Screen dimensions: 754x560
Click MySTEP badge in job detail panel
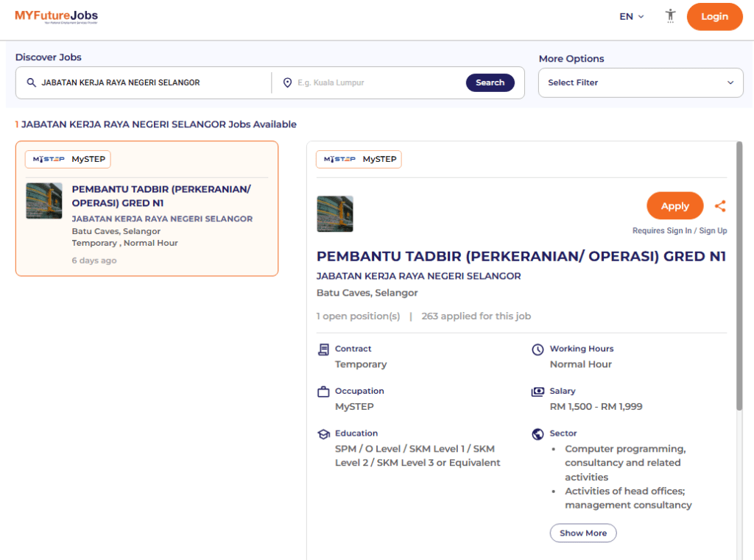click(359, 159)
